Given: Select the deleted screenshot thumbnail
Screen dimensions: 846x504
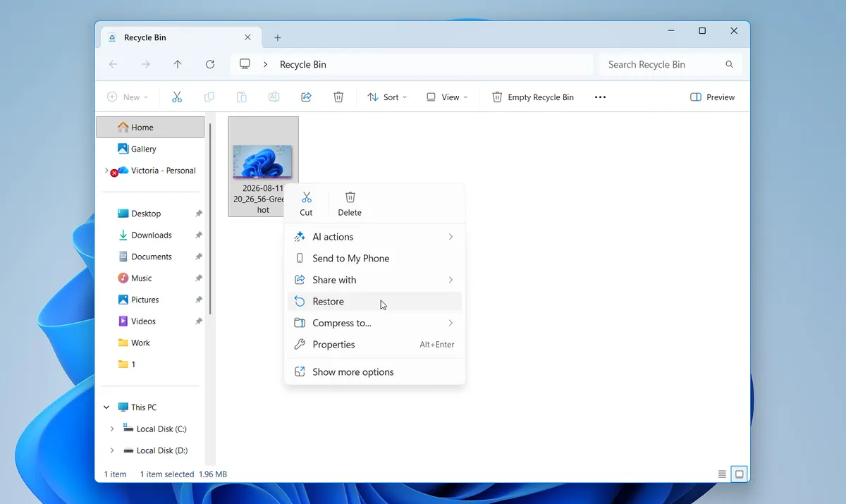Looking at the screenshot, I should pos(263,161).
